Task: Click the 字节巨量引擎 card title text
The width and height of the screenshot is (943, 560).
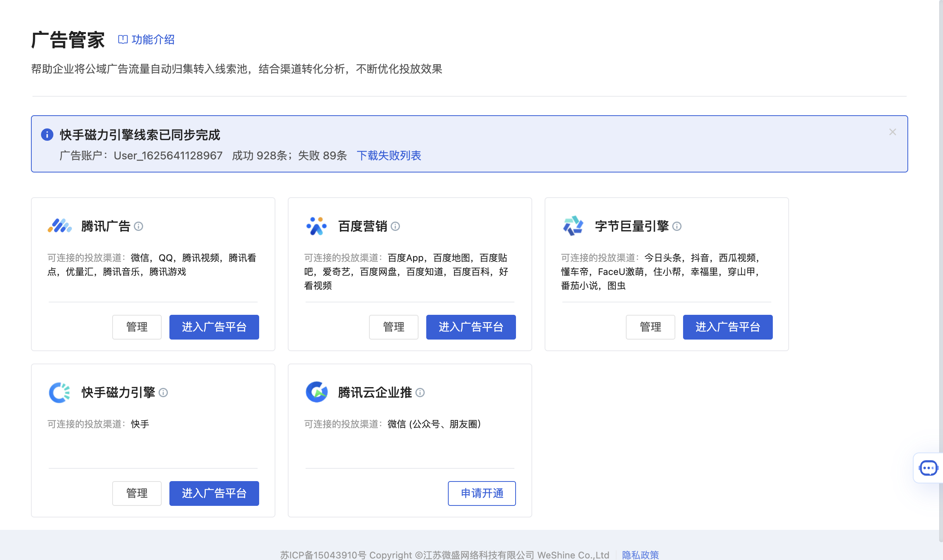Action: [632, 226]
